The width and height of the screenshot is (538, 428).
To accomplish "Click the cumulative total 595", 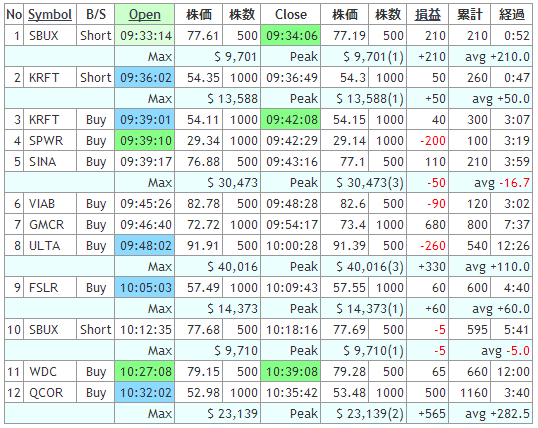I will pyautogui.click(x=477, y=330).
